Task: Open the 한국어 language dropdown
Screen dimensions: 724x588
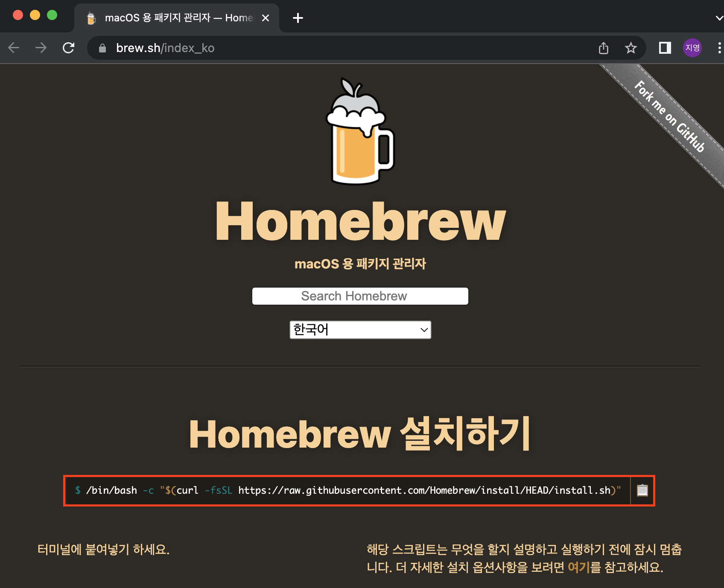Action: 360,330
